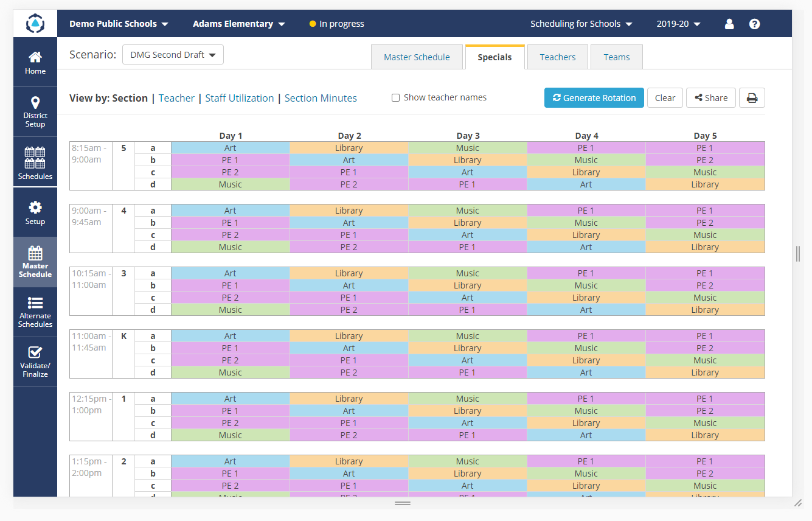Open Alternate Schedules from the sidebar

(x=35, y=312)
